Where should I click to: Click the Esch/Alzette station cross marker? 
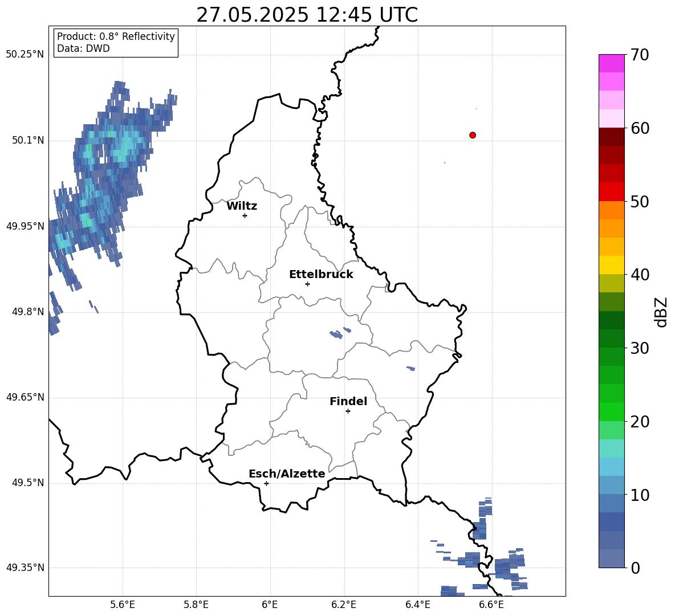click(x=266, y=483)
